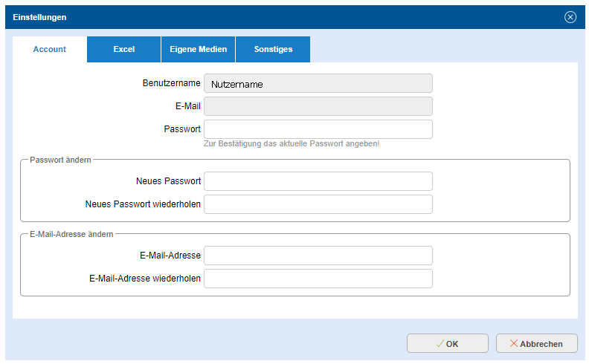
Task: Click into the Neues Passwort field
Action: point(318,181)
